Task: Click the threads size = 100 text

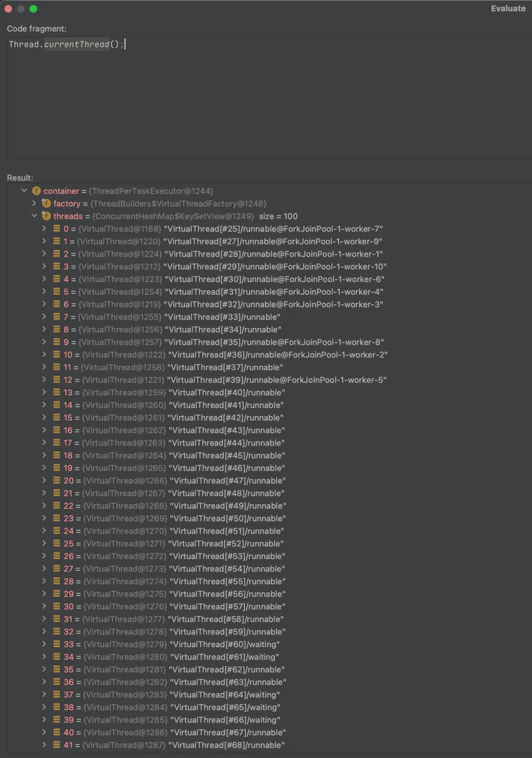Action: (278, 216)
